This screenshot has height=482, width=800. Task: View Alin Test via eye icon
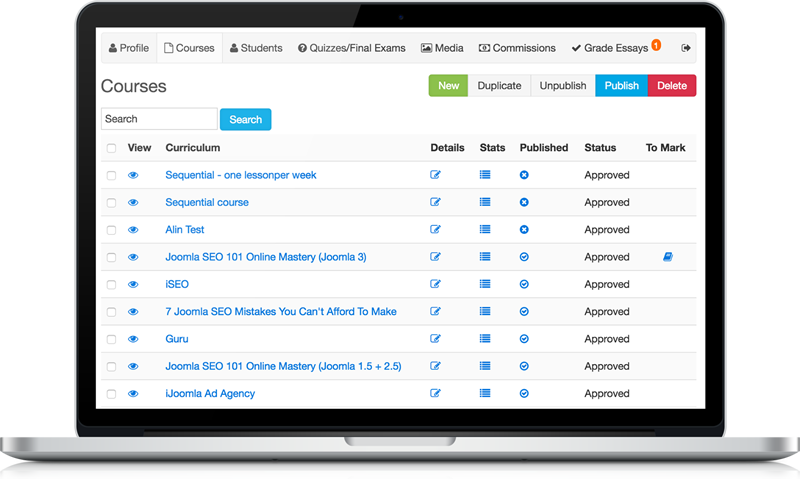click(133, 230)
